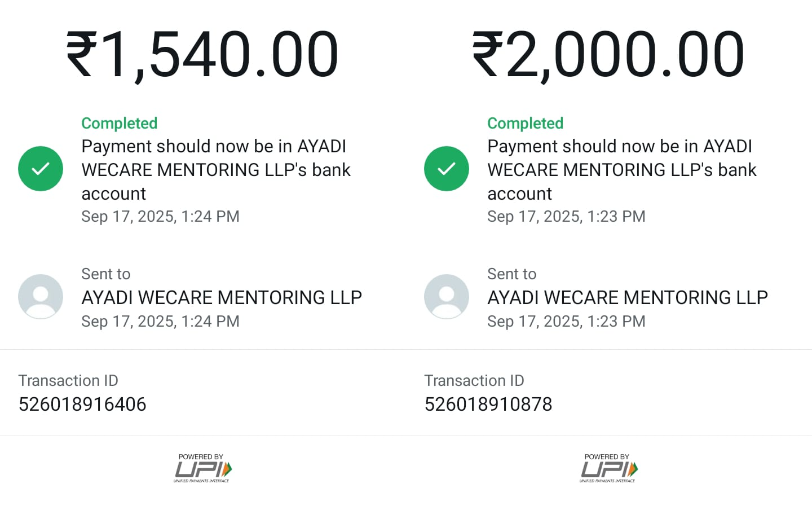Viewport: 812px width, 523px height.
Task: Select transaction ID 526018916406
Action: click(82, 404)
